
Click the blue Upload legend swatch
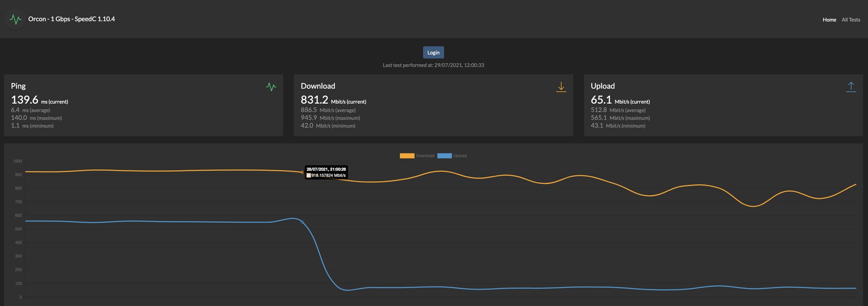[444, 156]
